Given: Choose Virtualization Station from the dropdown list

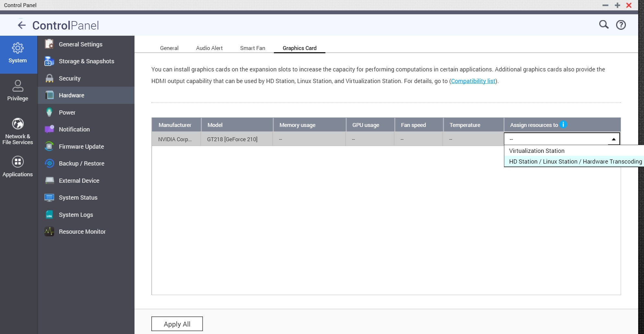Looking at the screenshot, I should (574, 151).
